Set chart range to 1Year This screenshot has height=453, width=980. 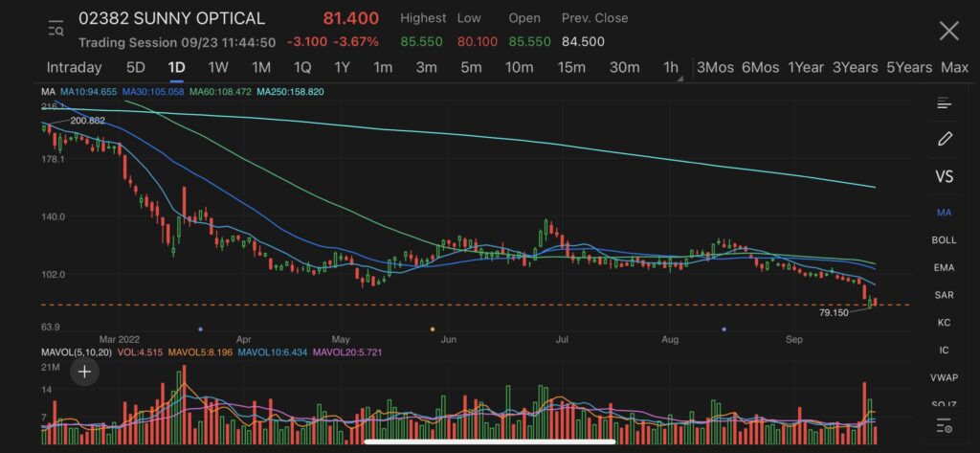806,67
